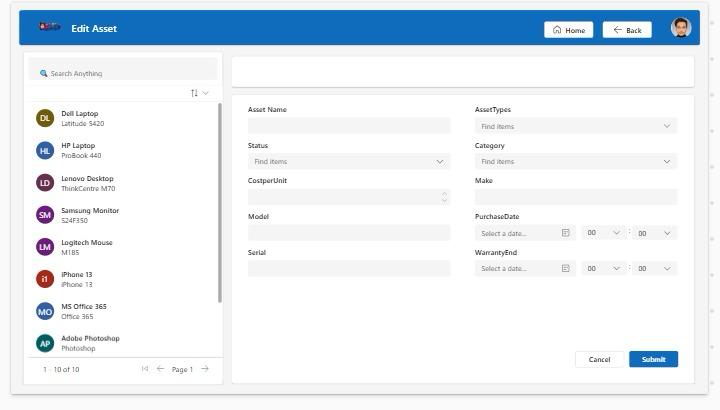The width and height of the screenshot is (720, 410).
Task: Open the PurchaseDate calendar picker icon
Action: (x=566, y=233)
